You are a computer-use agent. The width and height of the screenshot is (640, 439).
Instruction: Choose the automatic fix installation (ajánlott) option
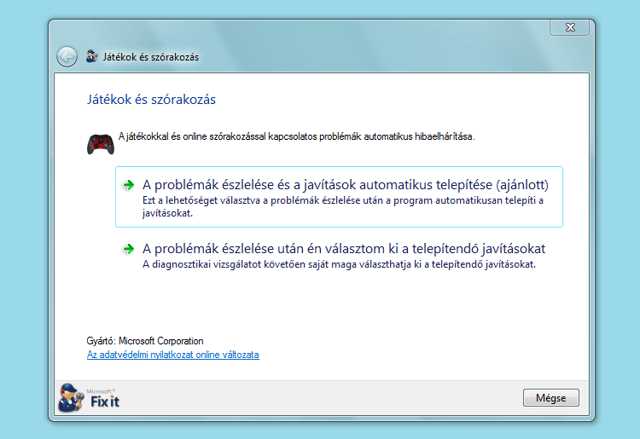[x=339, y=197]
